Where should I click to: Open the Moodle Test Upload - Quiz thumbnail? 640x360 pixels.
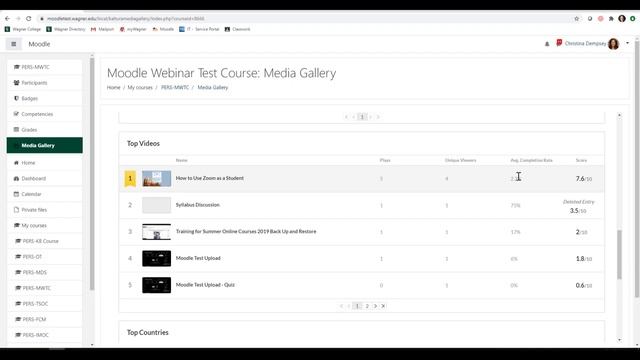[156, 285]
